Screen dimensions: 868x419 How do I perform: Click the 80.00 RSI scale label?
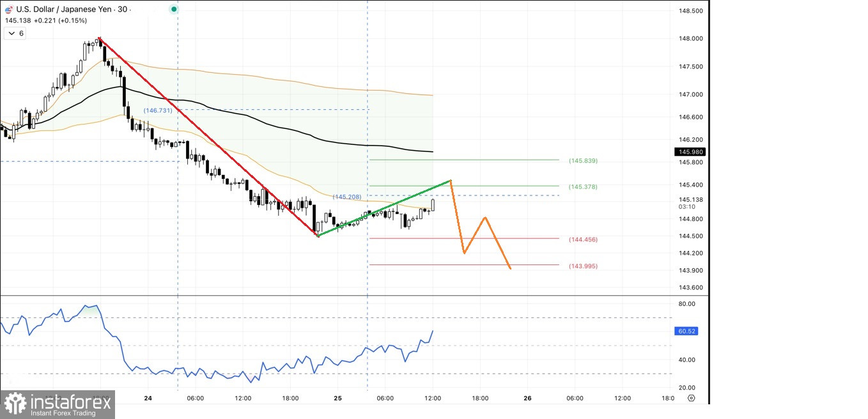click(686, 304)
